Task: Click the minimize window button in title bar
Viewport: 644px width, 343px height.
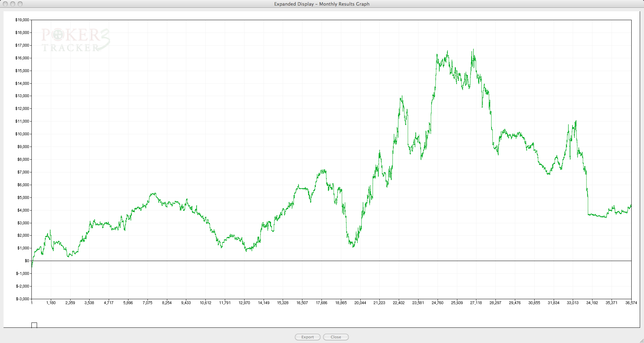Action: point(13,4)
